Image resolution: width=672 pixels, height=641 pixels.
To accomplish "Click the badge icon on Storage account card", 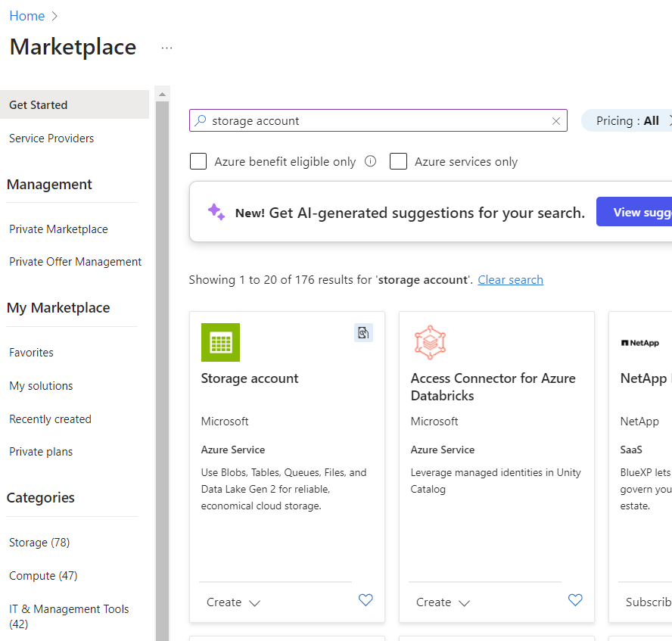I will click(x=363, y=333).
